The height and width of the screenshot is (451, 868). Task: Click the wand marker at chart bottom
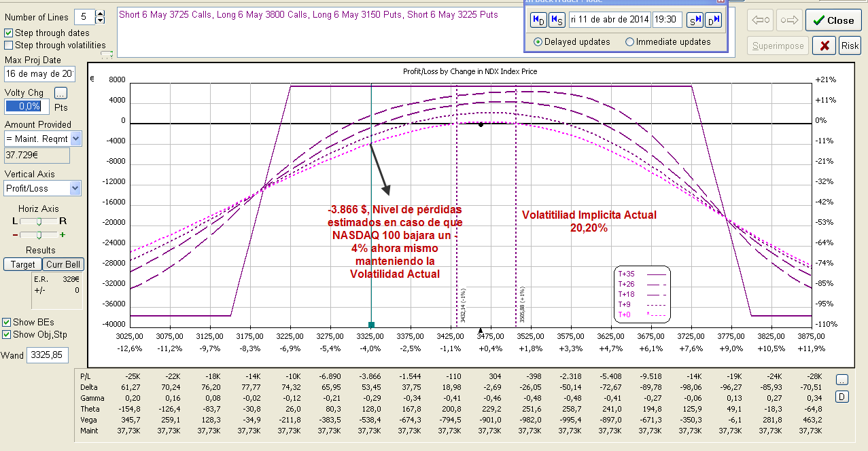pyautogui.click(x=371, y=325)
